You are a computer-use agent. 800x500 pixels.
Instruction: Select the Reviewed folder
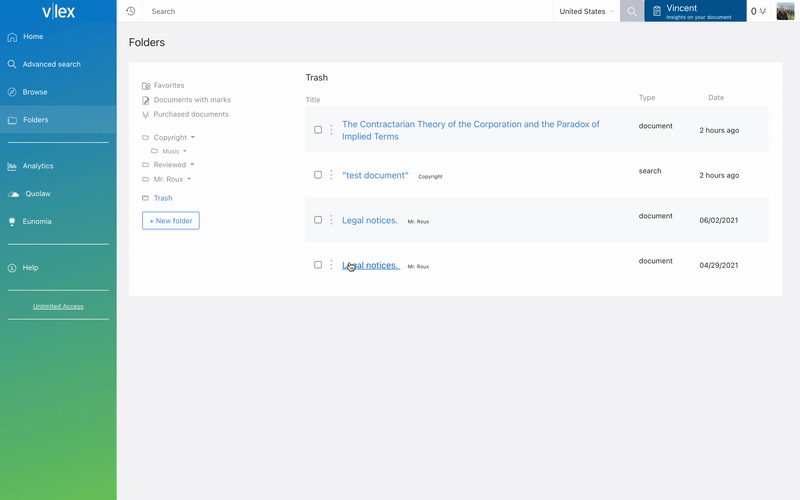click(x=169, y=165)
